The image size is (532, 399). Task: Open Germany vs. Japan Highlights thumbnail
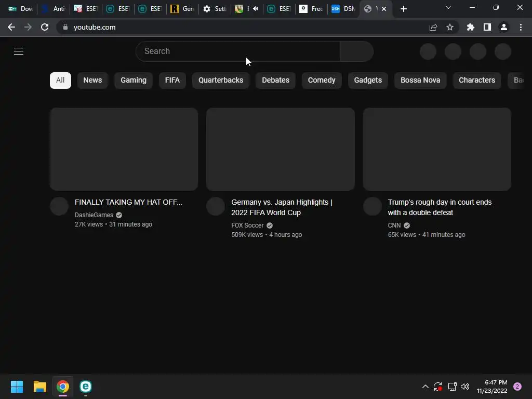(x=281, y=149)
